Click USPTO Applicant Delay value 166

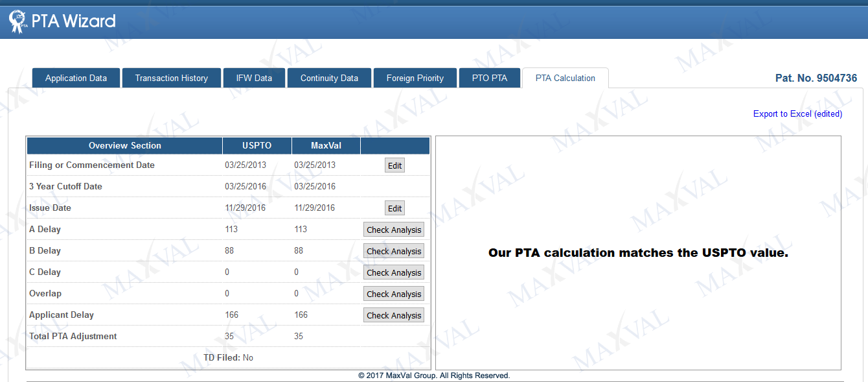coord(232,315)
